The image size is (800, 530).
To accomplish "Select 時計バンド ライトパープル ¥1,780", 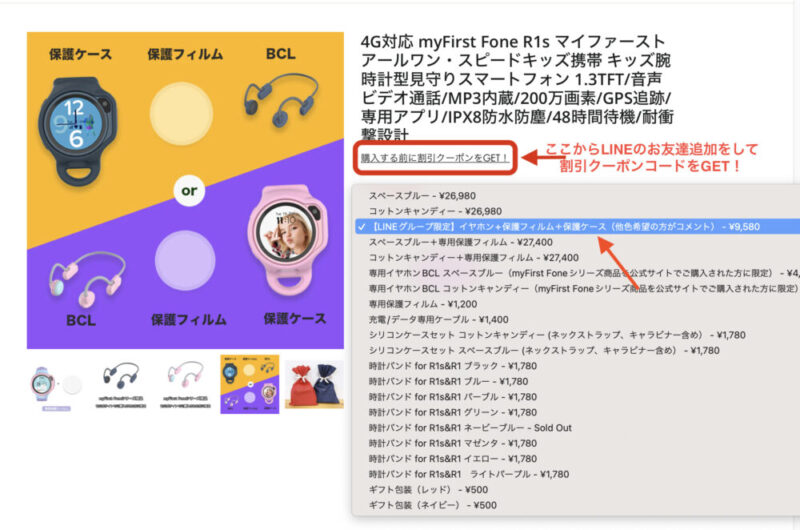I will point(577,474).
